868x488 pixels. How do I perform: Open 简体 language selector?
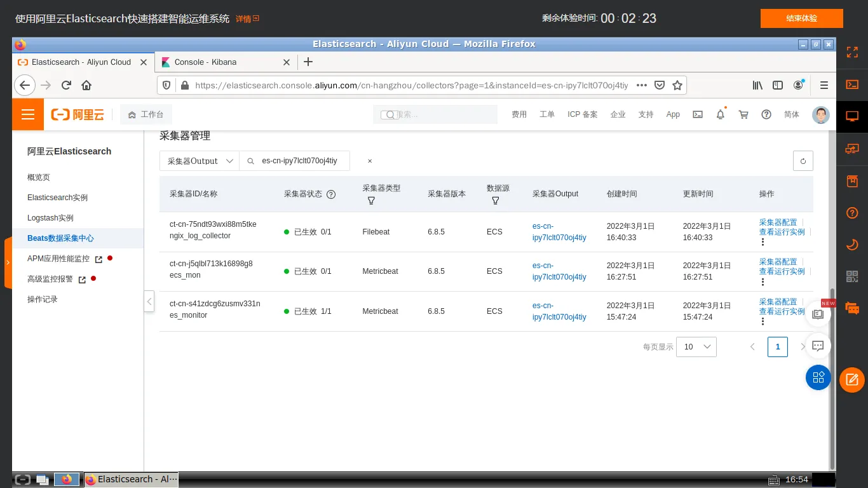click(792, 114)
